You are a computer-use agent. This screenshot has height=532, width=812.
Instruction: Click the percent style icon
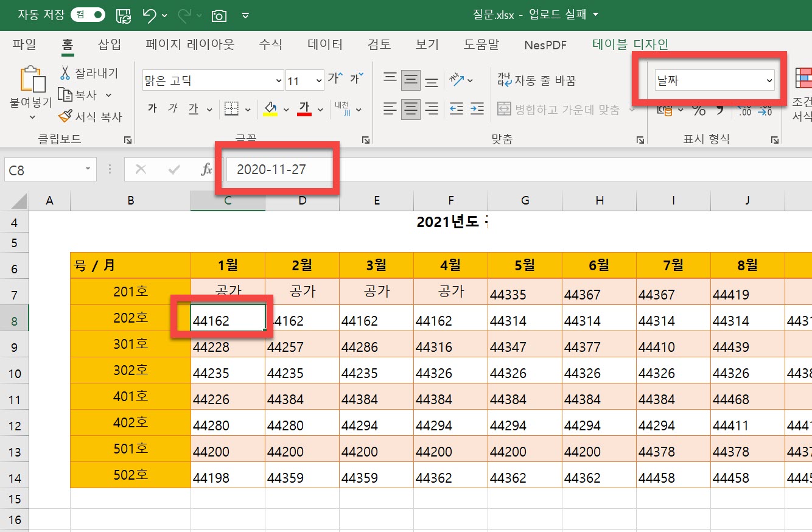point(699,110)
